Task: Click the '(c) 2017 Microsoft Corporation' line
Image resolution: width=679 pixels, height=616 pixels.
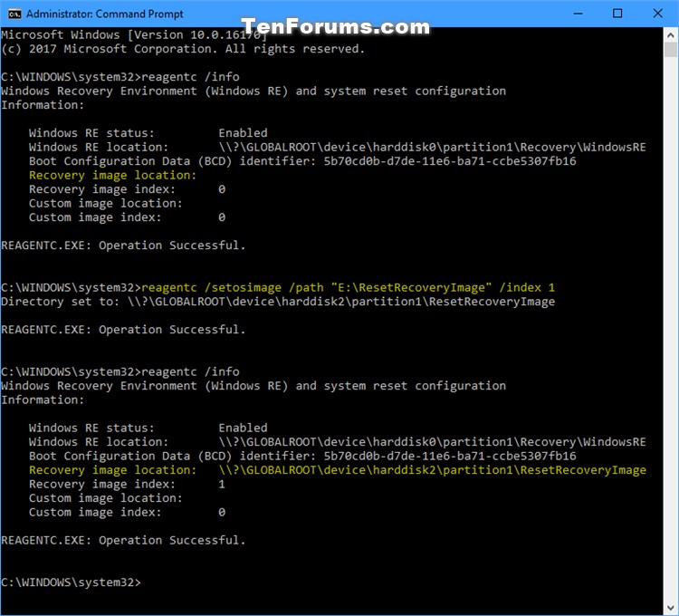Action: pos(183,49)
